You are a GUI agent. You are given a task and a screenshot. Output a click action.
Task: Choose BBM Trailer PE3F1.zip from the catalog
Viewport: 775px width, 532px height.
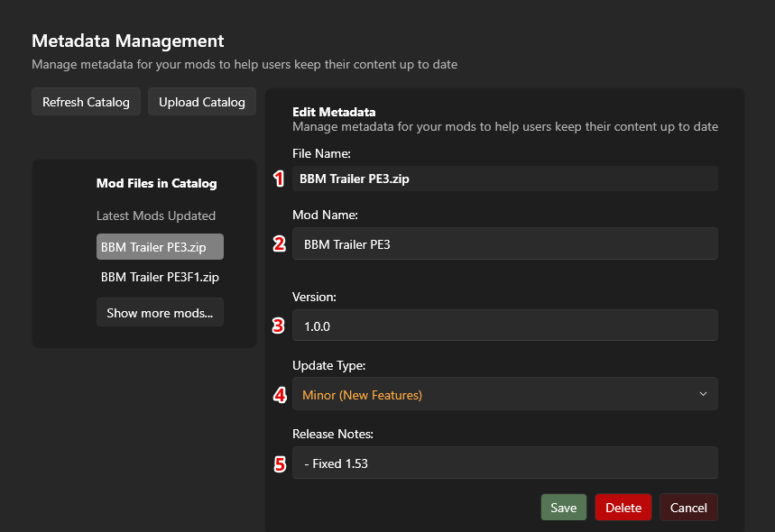click(x=160, y=277)
